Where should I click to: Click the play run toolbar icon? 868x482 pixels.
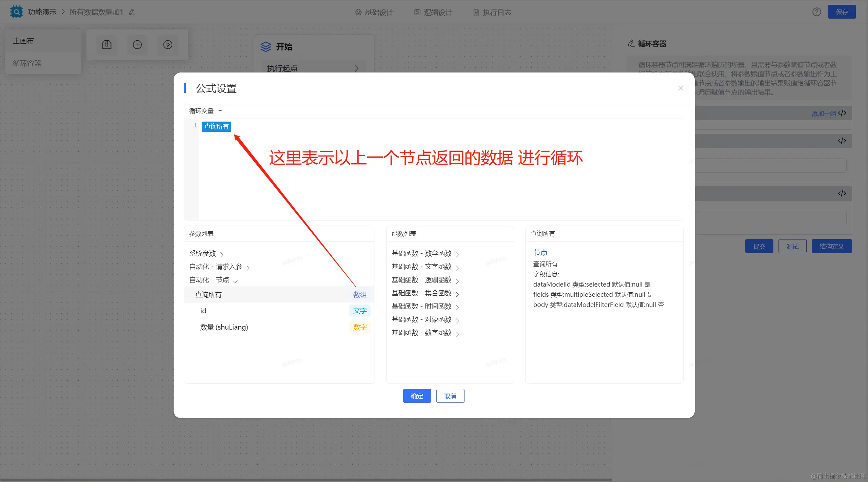pyautogui.click(x=168, y=45)
